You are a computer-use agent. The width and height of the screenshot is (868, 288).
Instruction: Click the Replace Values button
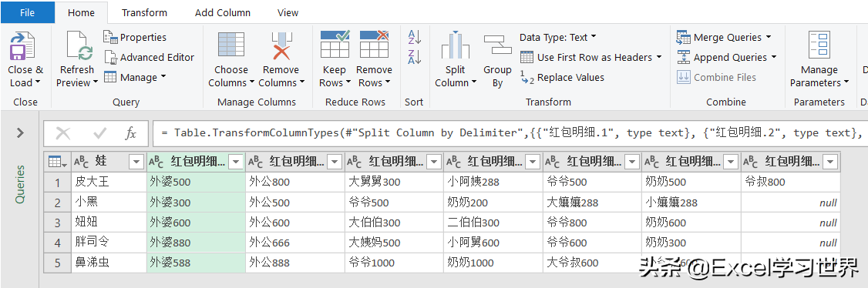[563, 77]
